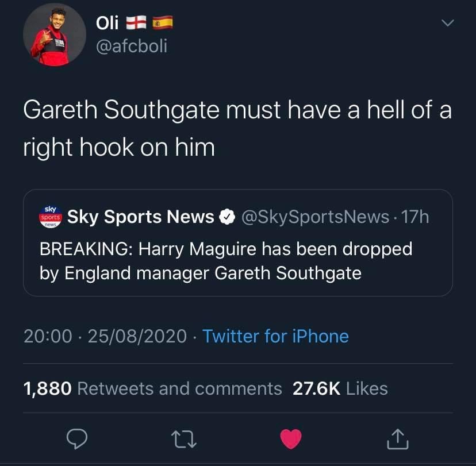Unlike the tweet via the red heart
The width and height of the screenshot is (476, 466).
pos(291,439)
